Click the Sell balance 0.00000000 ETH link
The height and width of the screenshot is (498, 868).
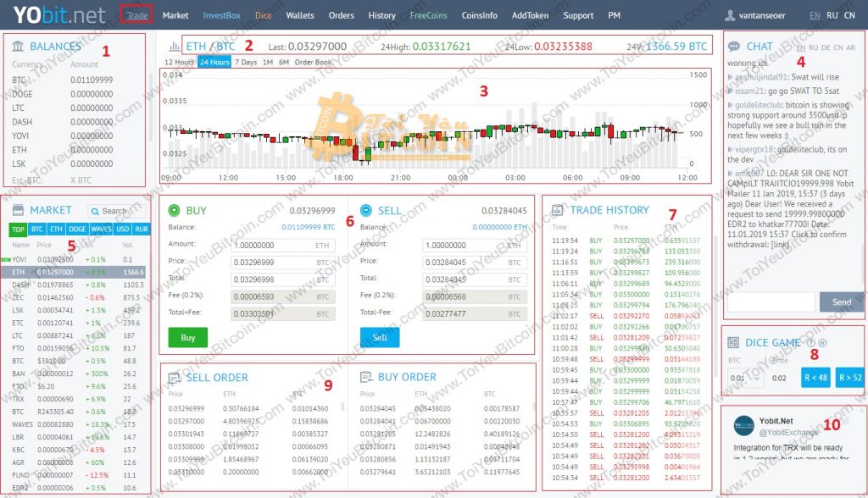pos(500,227)
